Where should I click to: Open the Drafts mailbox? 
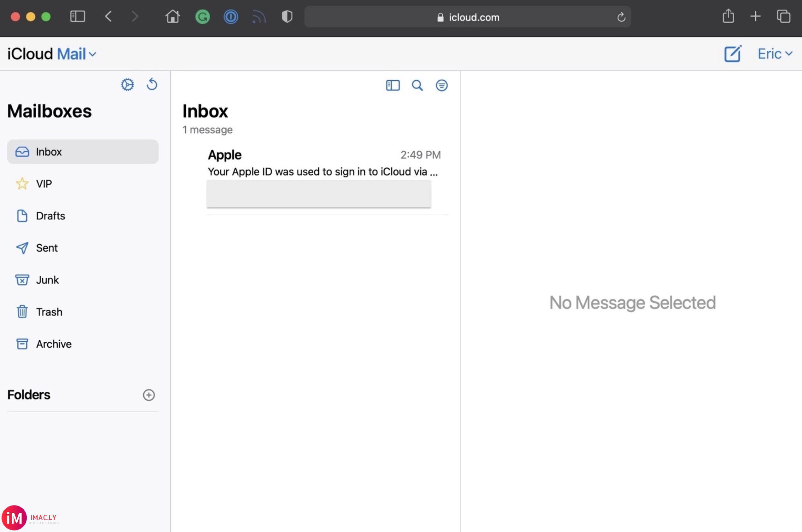tap(83, 216)
